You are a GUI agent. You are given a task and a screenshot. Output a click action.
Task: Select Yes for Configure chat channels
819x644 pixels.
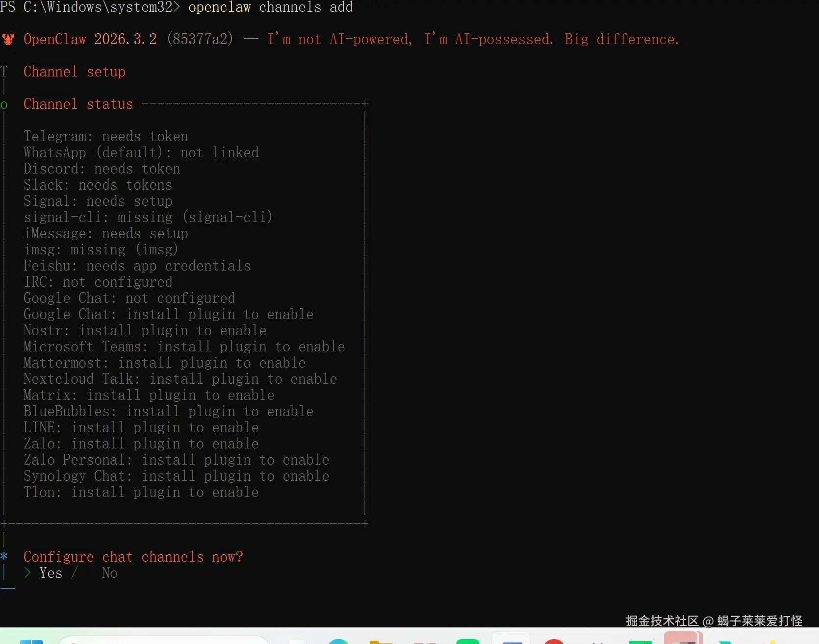[51, 573]
